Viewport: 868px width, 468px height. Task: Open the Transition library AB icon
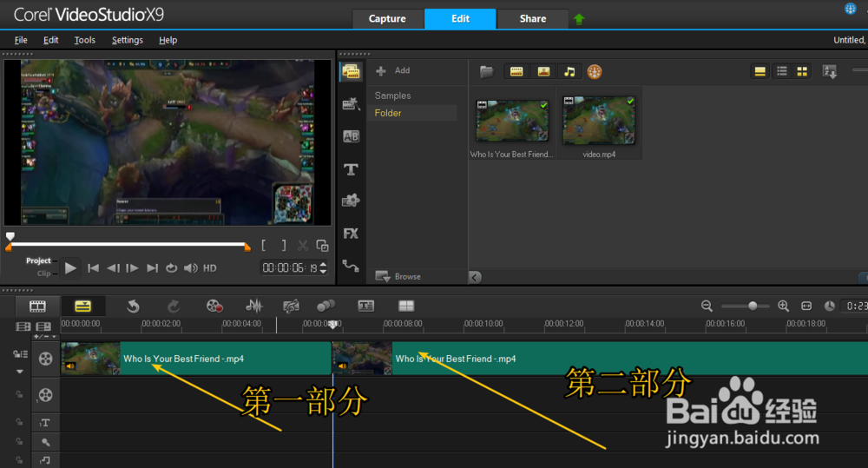(x=351, y=136)
